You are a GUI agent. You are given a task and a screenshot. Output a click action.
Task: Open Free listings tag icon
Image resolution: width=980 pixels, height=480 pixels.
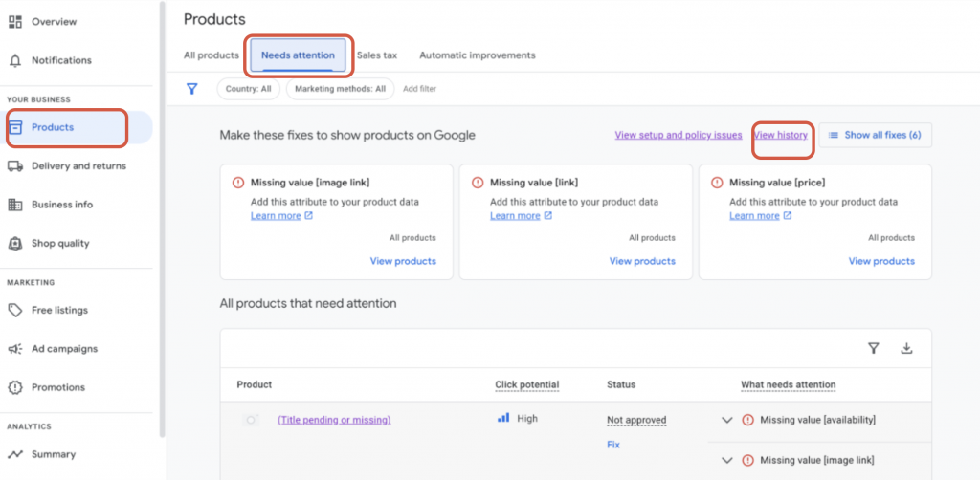[x=15, y=310]
